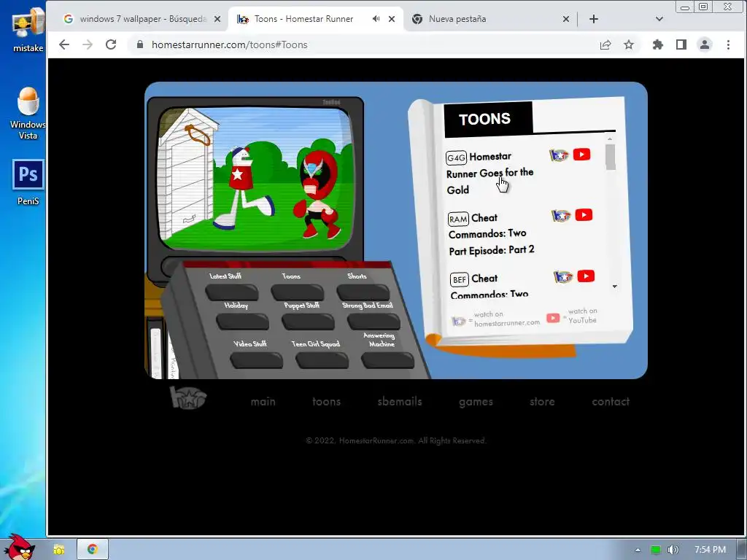Viewport: 747px width, 560px height.
Task: Bookmark this page with the star
Action: pyautogui.click(x=629, y=44)
